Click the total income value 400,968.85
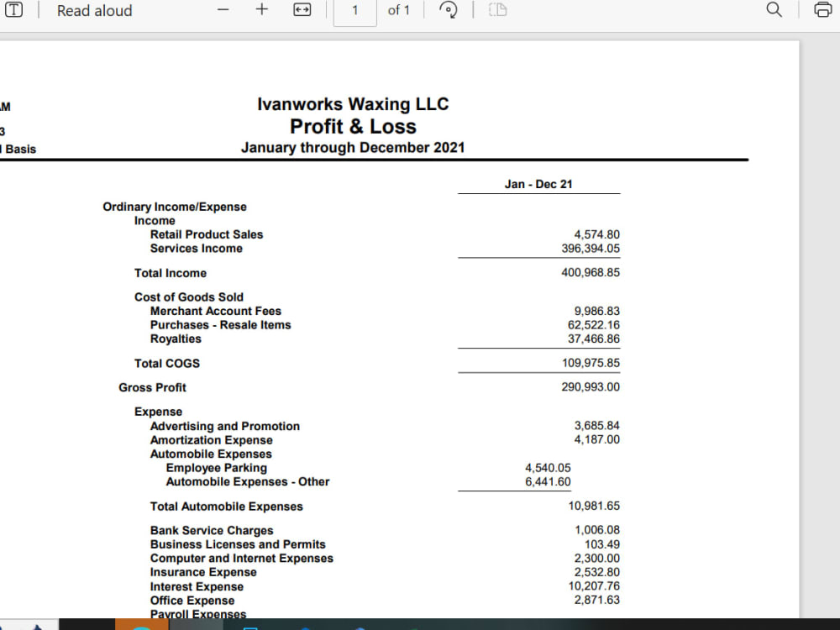Image resolution: width=840 pixels, height=630 pixels. (x=591, y=273)
